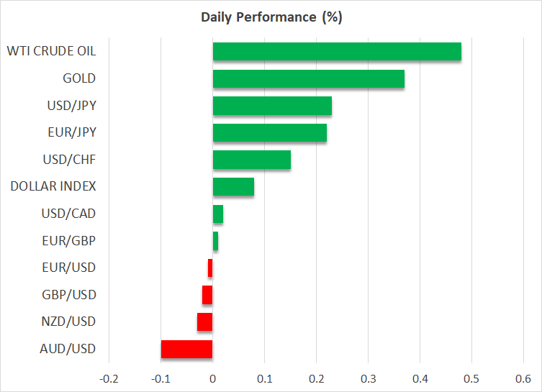
Task: Click the Daily Performance (%) chart title
Action: 271,17
